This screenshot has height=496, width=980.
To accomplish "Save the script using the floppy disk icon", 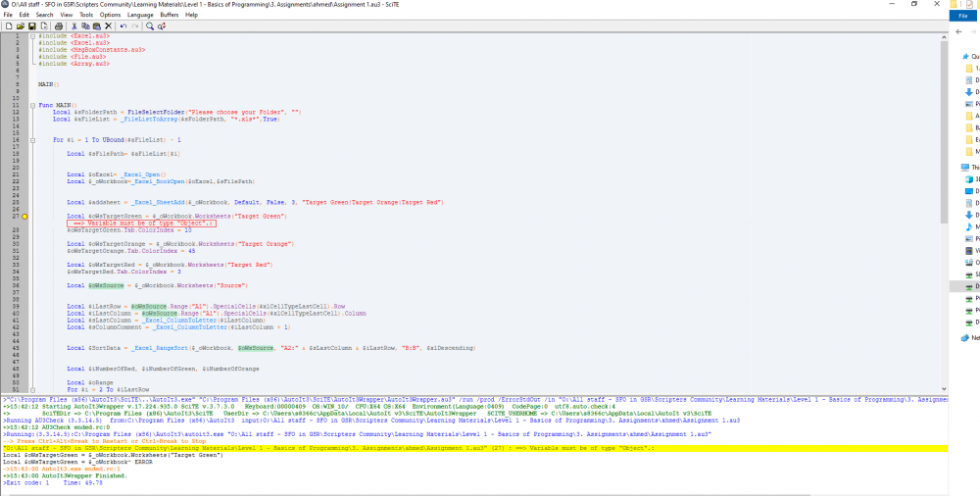I will click(32, 26).
